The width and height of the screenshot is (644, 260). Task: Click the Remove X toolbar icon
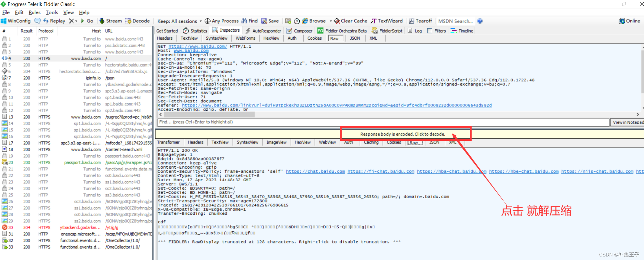[71, 21]
